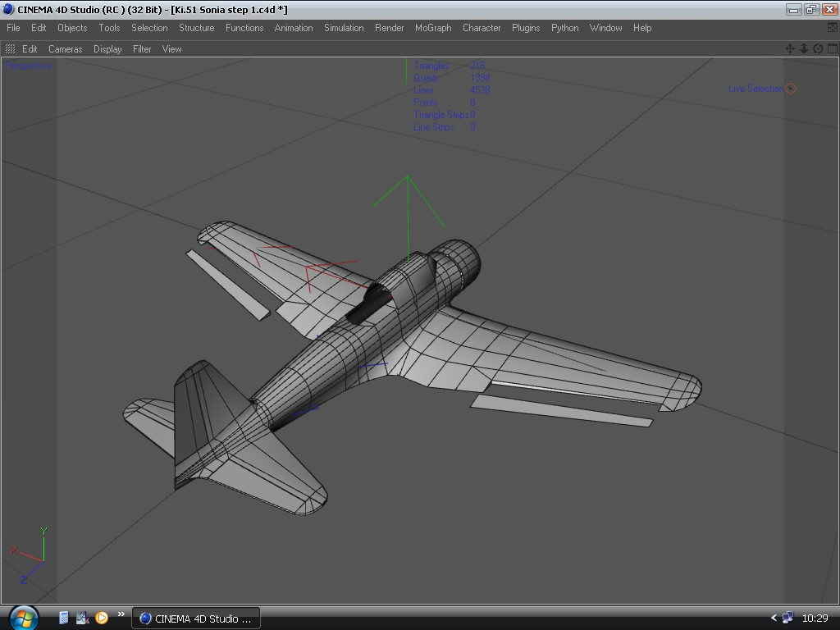Open the viewport Cameras menu
This screenshot has height=630, width=840.
pos(66,48)
